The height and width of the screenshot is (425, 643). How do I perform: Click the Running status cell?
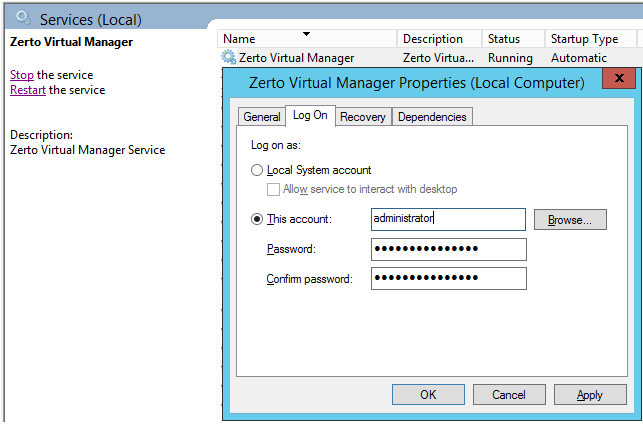click(x=510, y=58)
